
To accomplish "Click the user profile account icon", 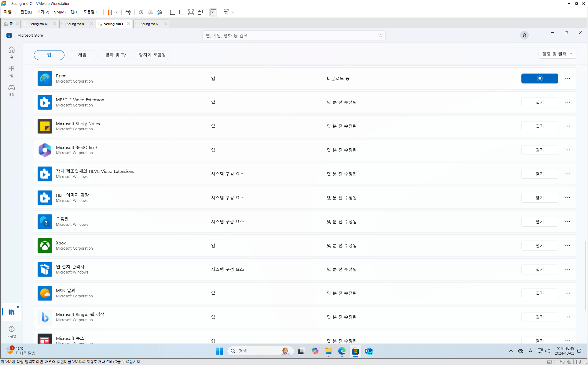I will pyautogui.click(x=524, y=35).
